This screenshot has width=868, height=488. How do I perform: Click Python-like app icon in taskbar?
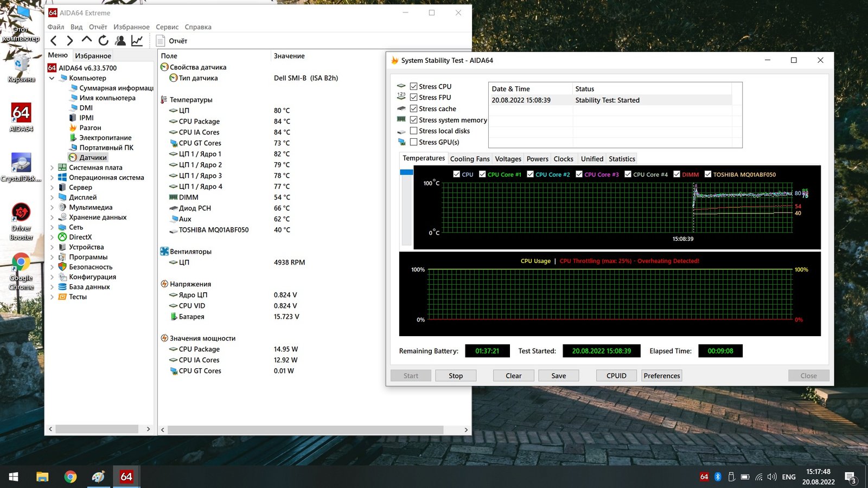point(98,477)
